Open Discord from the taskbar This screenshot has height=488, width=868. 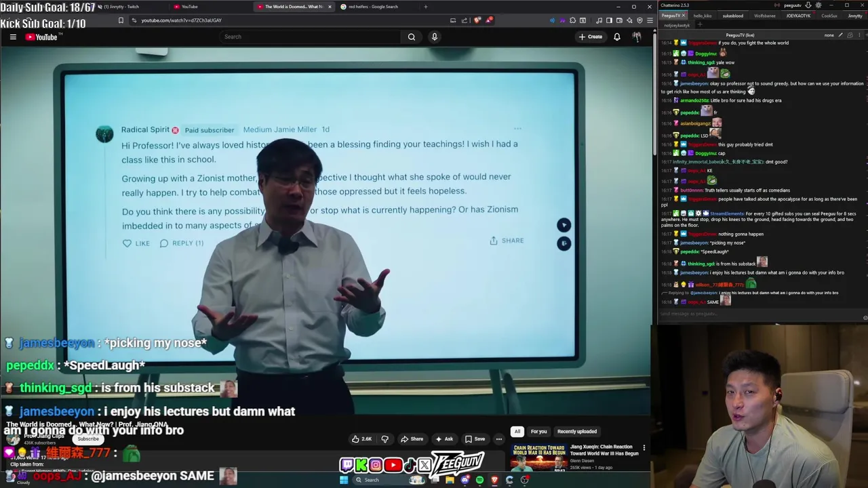pos(465,480)
